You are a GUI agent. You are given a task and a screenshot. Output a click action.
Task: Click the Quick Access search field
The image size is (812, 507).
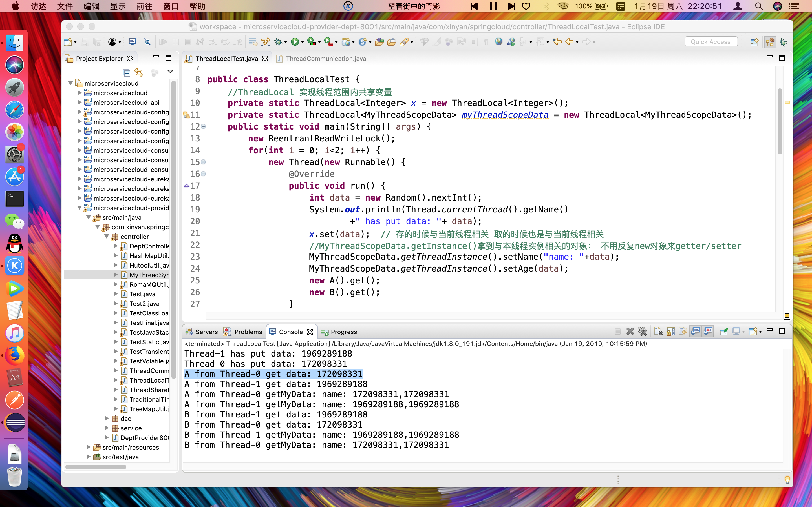pos(710,42)
